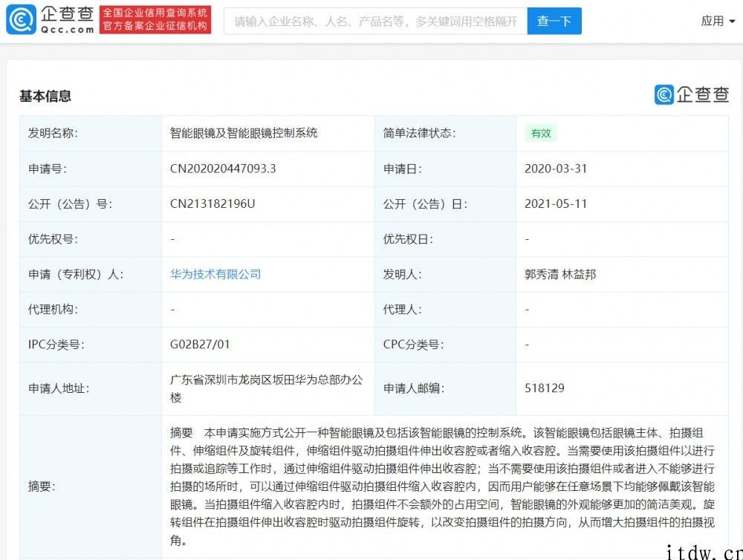
Task: Click the red 全国企业信用查询系统 banner
Action: point(155,19)
